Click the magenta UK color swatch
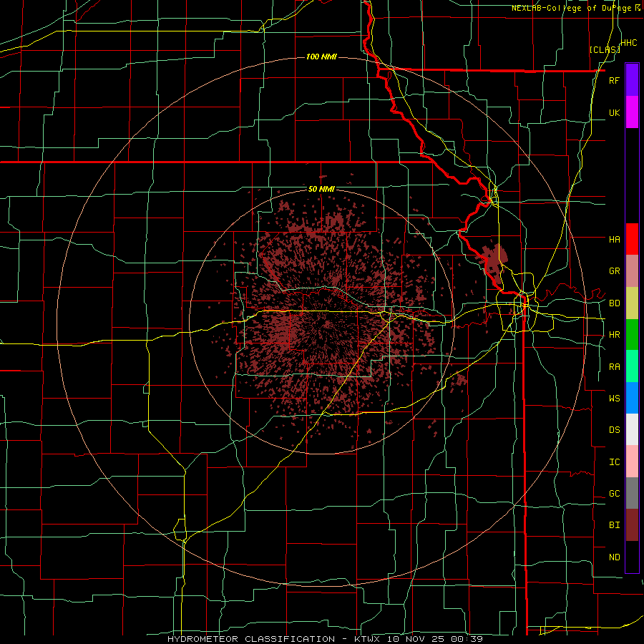644x644 pixels. pos(632,112)
